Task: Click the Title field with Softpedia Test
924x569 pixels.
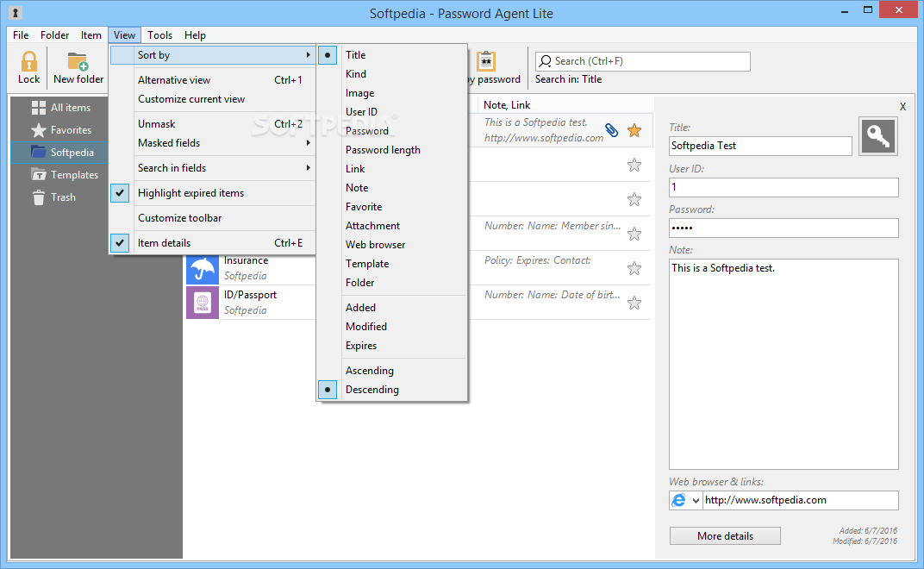Action: point(760,146)
